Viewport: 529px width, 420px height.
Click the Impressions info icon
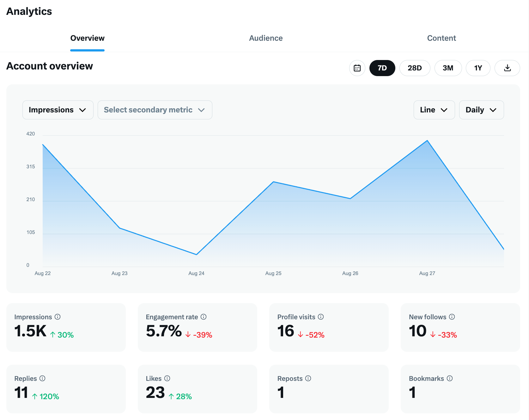57,317
